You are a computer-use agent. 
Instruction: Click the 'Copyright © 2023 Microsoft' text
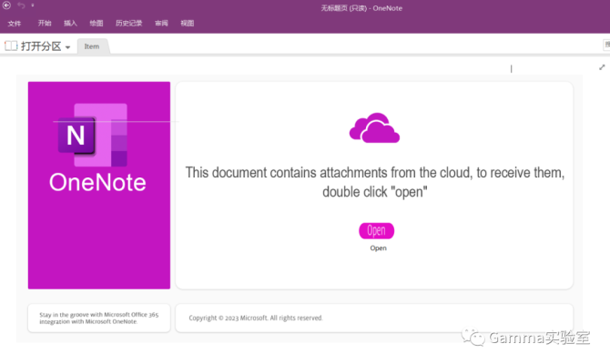click(228, 318)
